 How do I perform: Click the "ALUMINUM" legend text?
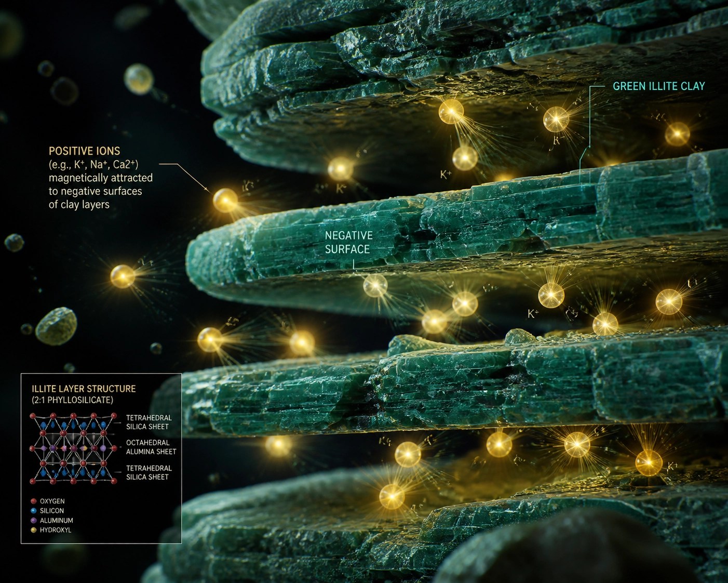(57, 521)
